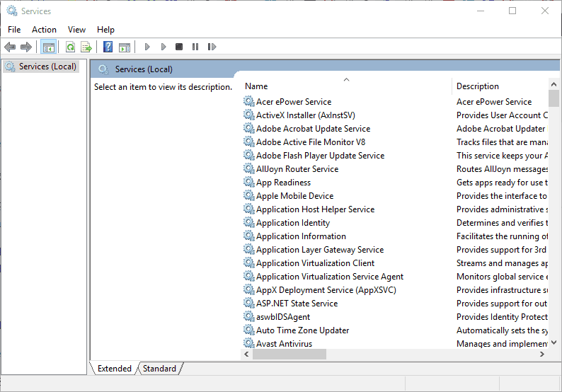Select Application Virtualization Client row name
The width and height of the screenshot is (562, 392).
point(316,263)
